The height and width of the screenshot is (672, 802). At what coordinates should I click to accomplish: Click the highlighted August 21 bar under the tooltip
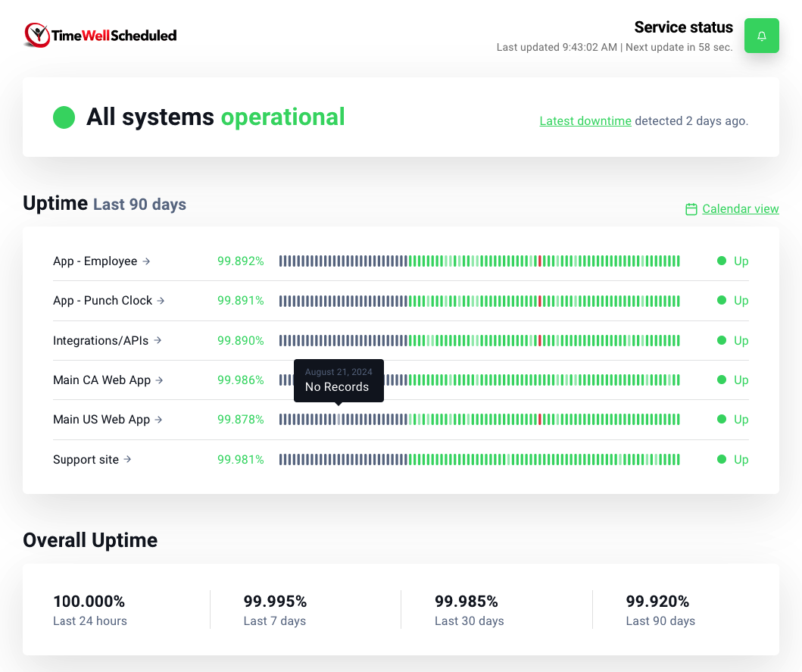click(x=339, y=420)
